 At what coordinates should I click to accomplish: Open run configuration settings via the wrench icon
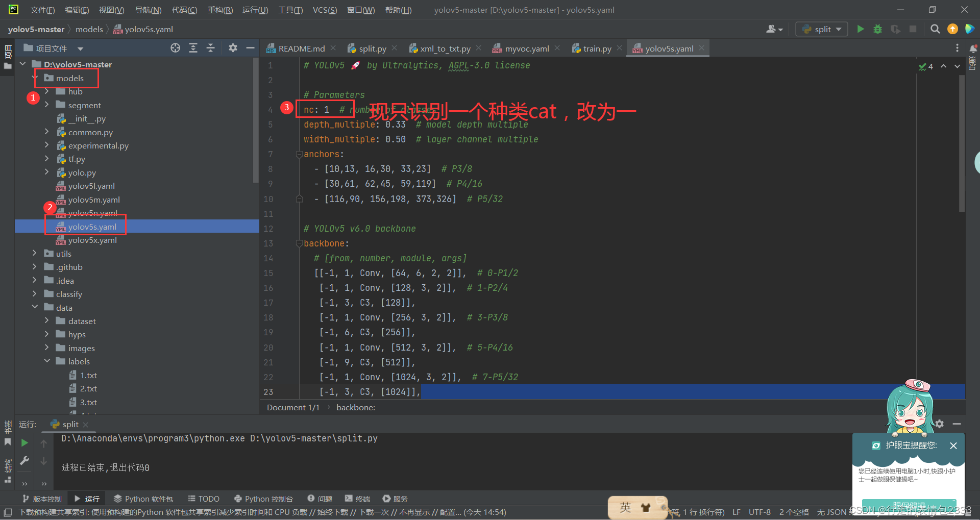24,461
